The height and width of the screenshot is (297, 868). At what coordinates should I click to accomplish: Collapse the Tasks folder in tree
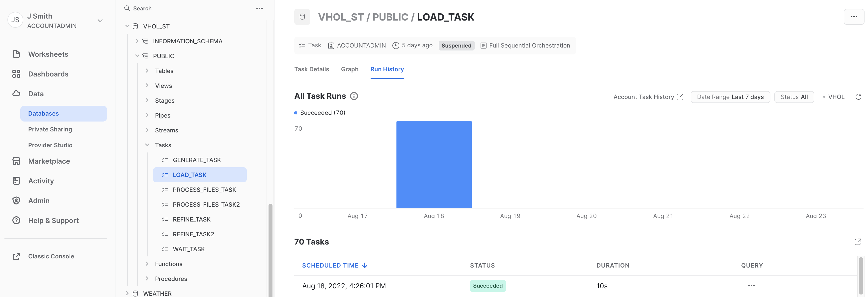(x=147, y=145)
